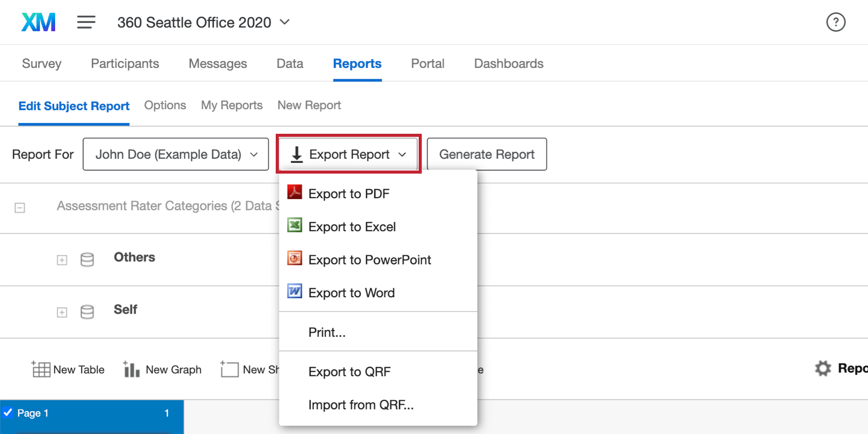Viewport: 868px width, 434px height.
Task: Expand the Others data source row
Action: coord(62,260)
